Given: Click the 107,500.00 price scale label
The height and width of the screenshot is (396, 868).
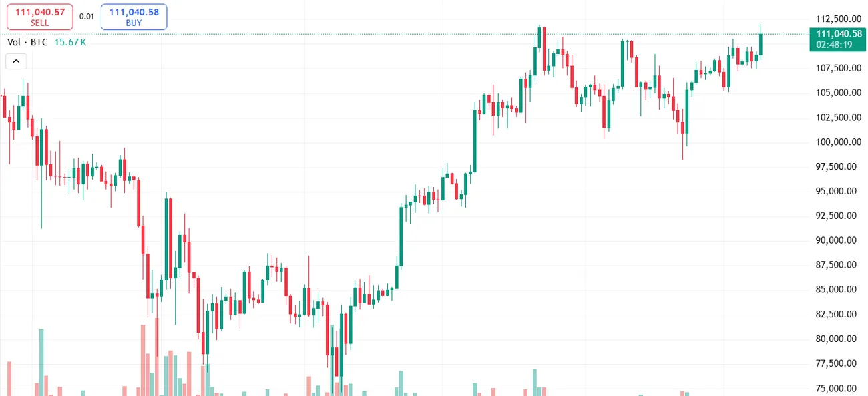Looking at the screenshot, I should coord(837,68).
